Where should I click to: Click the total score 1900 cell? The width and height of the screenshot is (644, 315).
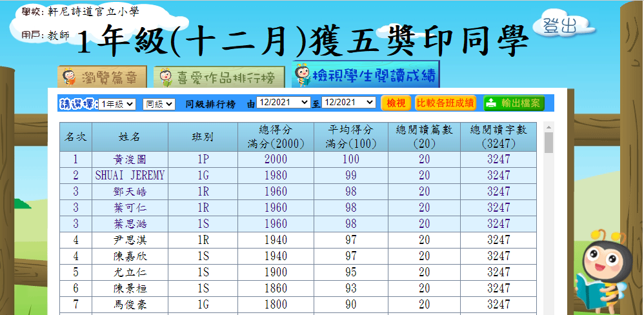click(276, 272)
